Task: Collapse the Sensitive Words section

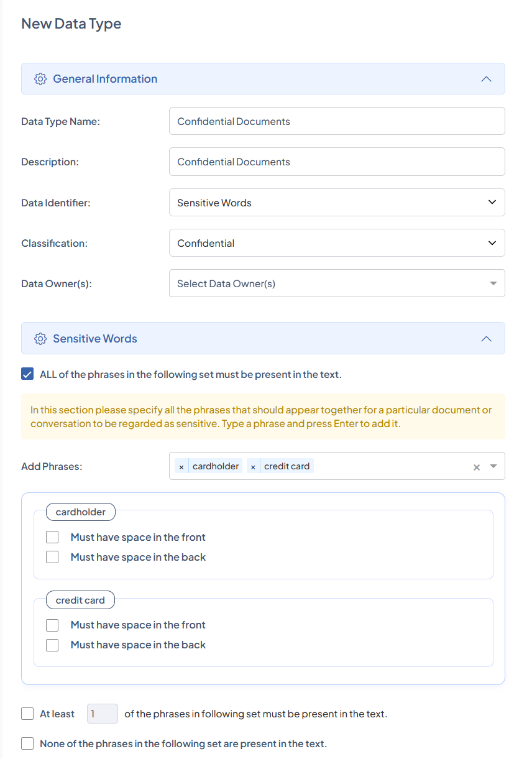Action: (487, 339)
